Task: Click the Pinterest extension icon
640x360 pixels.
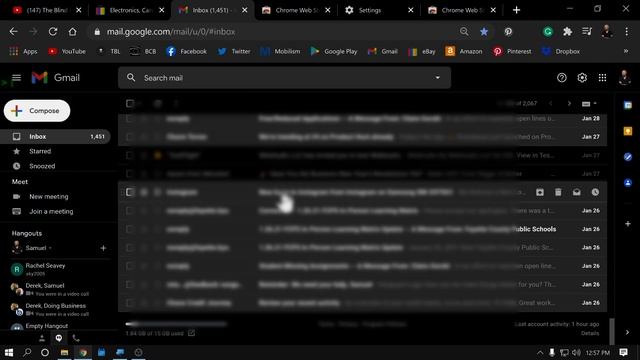Action: (508, 31)
